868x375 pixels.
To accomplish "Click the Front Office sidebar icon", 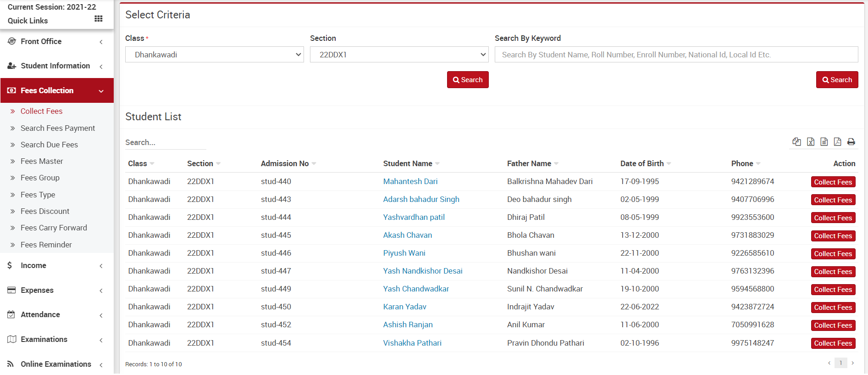I will pyautogui.click(x=12, y=41).
